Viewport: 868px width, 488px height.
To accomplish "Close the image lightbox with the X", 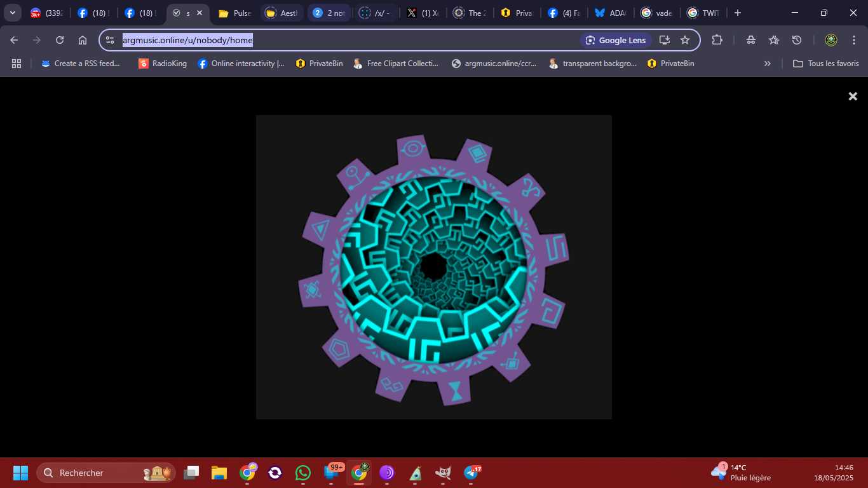I will pyautogui.click(x=853, y=97).
